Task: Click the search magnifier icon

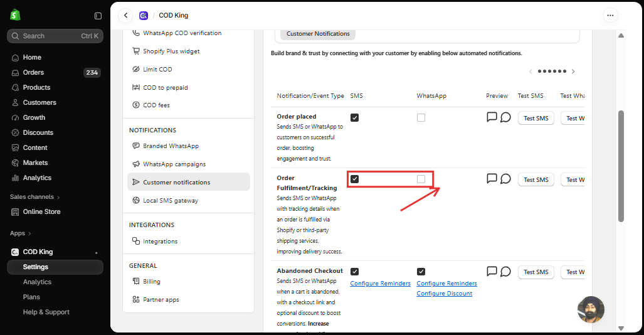Action: click(x=15, y=36)
